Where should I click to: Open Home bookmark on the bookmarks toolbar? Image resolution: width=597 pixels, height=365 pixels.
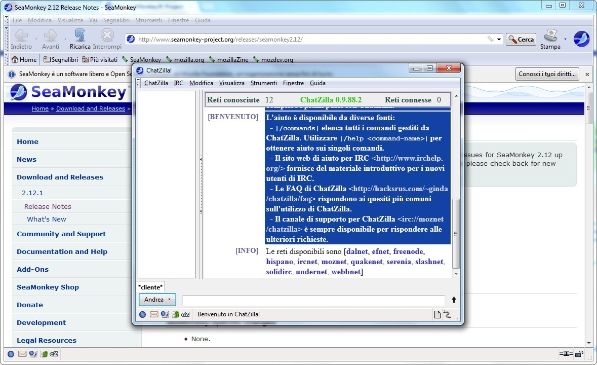24,59
